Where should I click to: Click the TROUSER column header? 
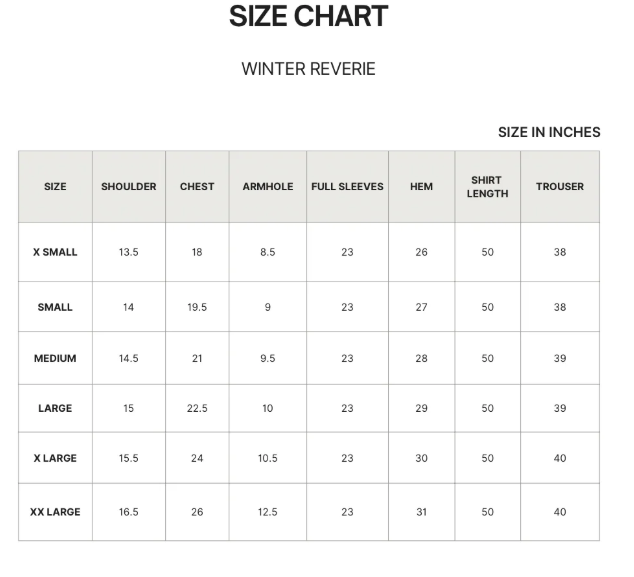[560, 187]
